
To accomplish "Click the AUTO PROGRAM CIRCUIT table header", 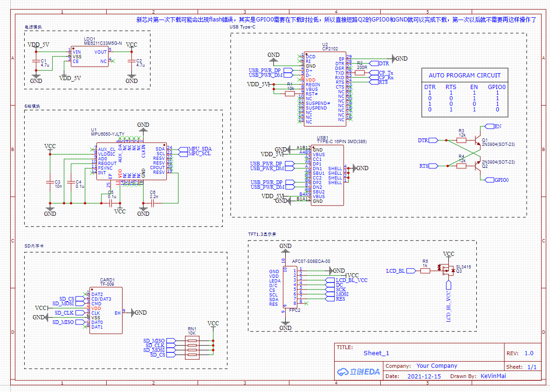I will [x=464, y=75].
